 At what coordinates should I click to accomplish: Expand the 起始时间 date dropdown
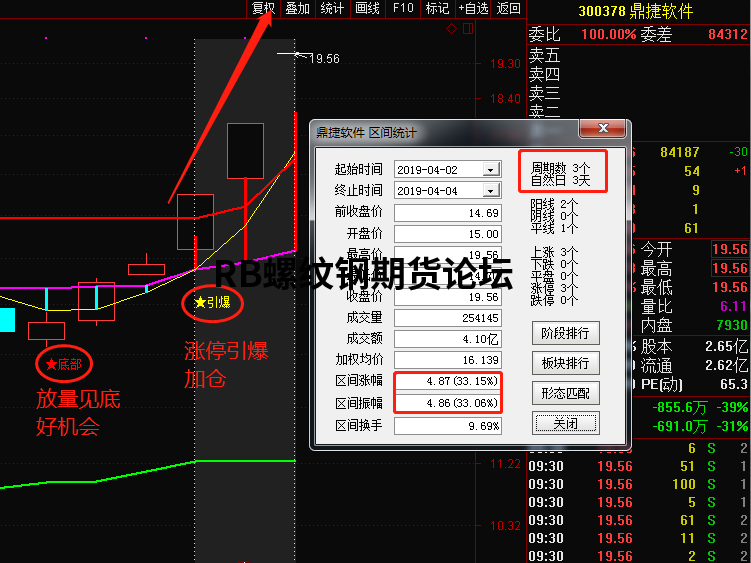490,169
